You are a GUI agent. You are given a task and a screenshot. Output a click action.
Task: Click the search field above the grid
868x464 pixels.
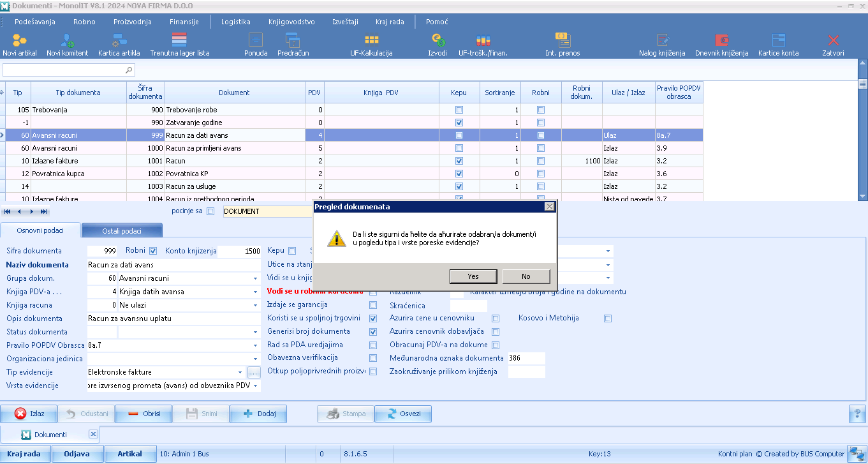(x=69, y=70)
